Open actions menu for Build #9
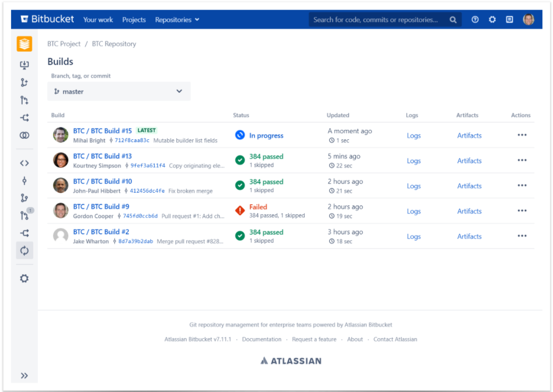The height and width of the screenshot is (392, 553). tap(522, 210)
